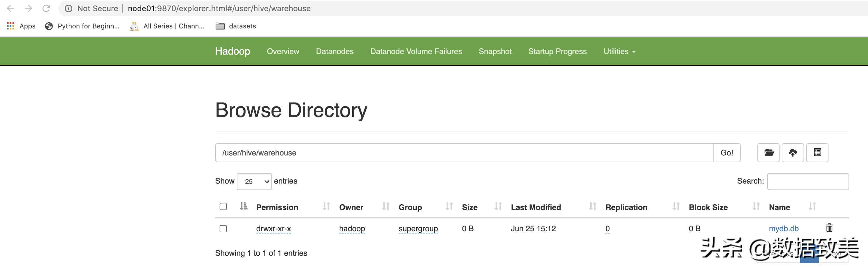
Task: Reload the page with the refresh icon
Action: pos(46,8)
